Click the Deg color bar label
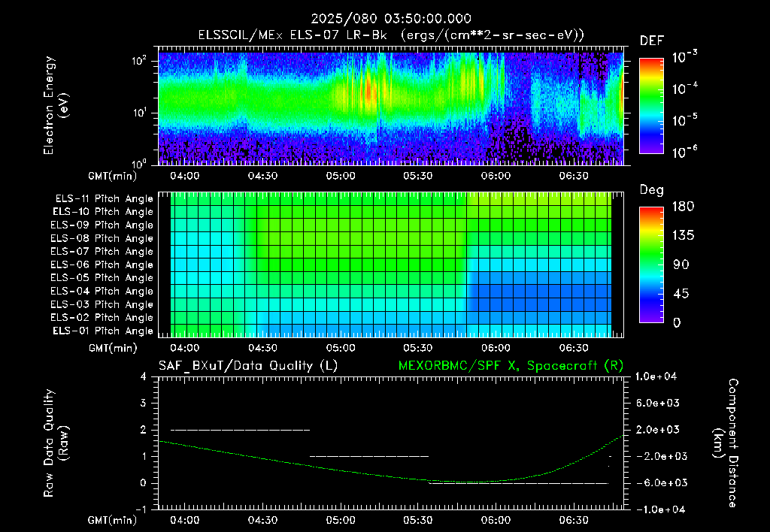This screenshot has width=770, height=532. click(652, 190)
